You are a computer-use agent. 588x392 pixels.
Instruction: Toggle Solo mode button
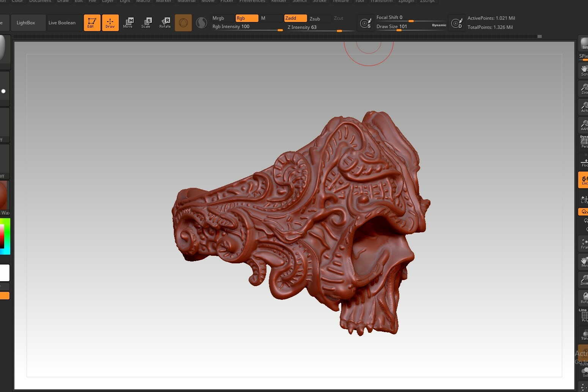click(584, 372)
